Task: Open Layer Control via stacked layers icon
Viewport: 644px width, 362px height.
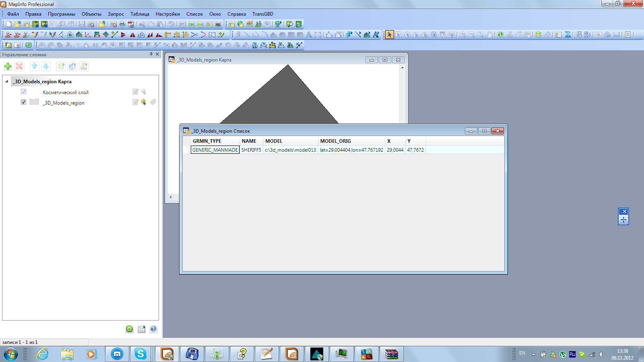Action: (x=538, y=35)
